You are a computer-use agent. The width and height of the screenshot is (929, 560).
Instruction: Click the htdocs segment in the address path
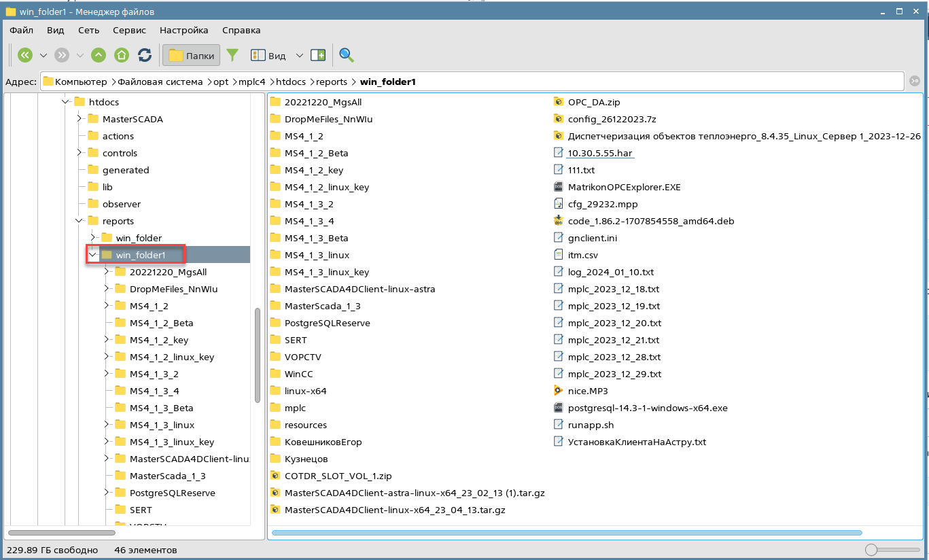[291, 82]
